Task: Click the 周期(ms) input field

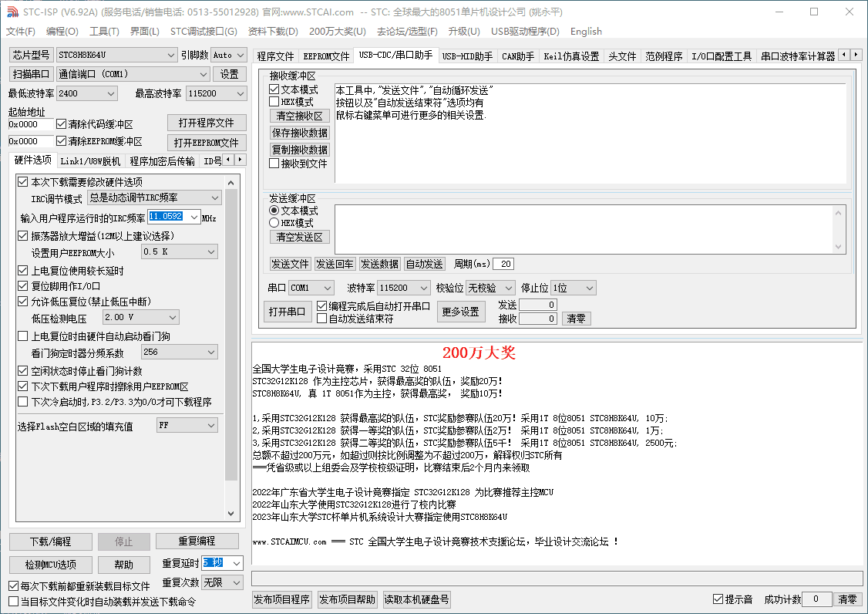Action: pos(503,264)
